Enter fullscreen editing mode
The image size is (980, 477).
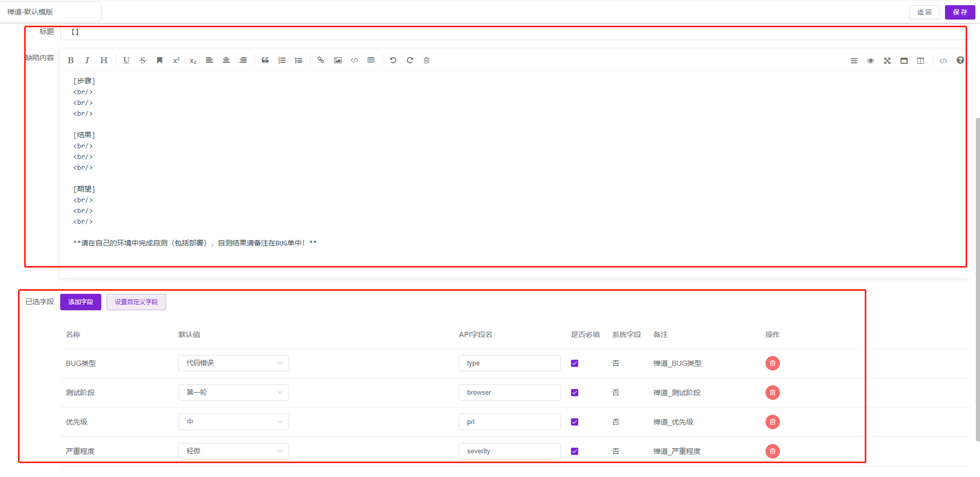coord(887,61)
